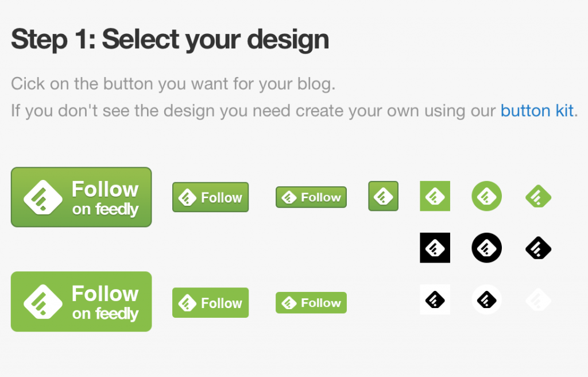Choose the medium gradient green Follow button
Image resolution: width=588 pixels, height=377 pixels.
click(x=210, y=197)
